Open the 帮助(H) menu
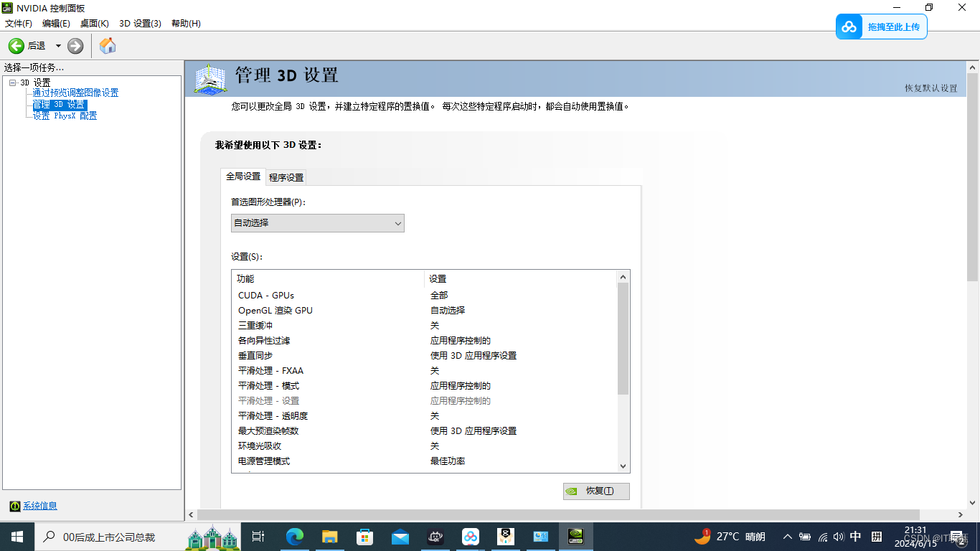This screenshot has height=551, width=980. tap(186, 23)
